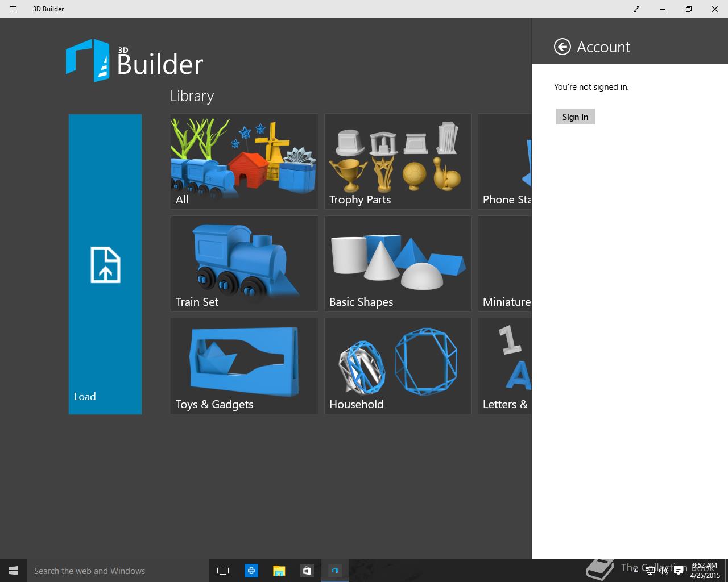Click the network icon in system tray
Viewport: 728px width, 582px height.
(650, 571)
